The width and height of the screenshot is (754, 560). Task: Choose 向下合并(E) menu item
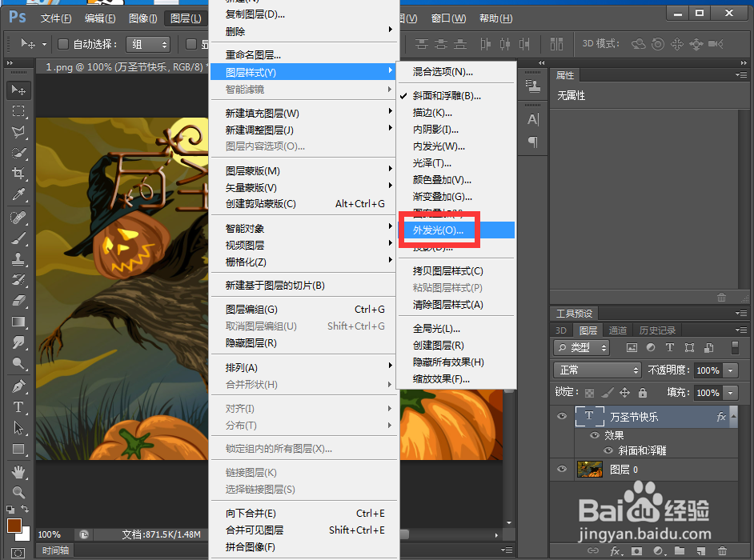304,514
